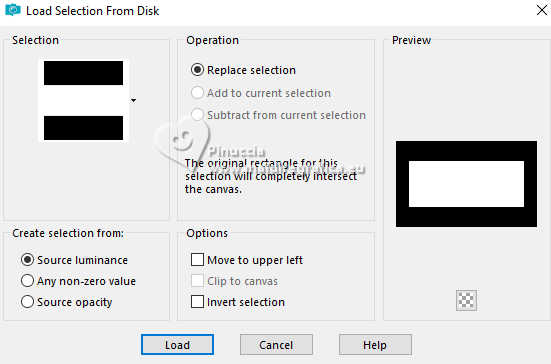Open the selection preset dropdown arrow
551x364 pixels.
click(134, 100)
